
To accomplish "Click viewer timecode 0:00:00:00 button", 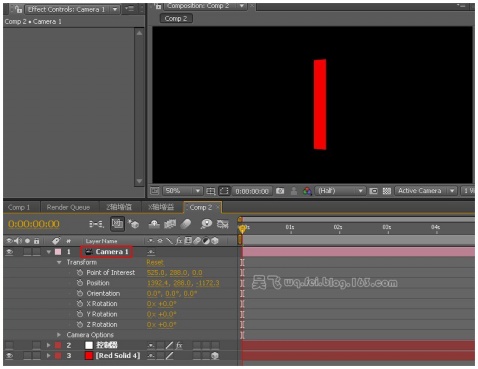I will click(252, 191).
